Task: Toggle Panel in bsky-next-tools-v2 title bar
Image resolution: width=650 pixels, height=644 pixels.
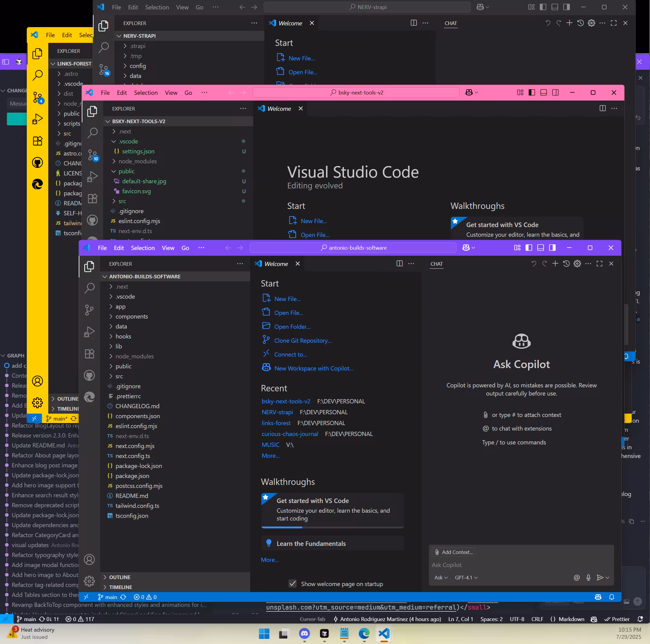Action: 544,93
